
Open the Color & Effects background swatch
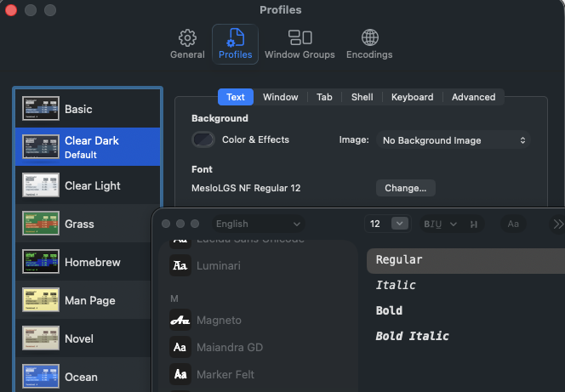pyautogui.click(x=203, y=139)
